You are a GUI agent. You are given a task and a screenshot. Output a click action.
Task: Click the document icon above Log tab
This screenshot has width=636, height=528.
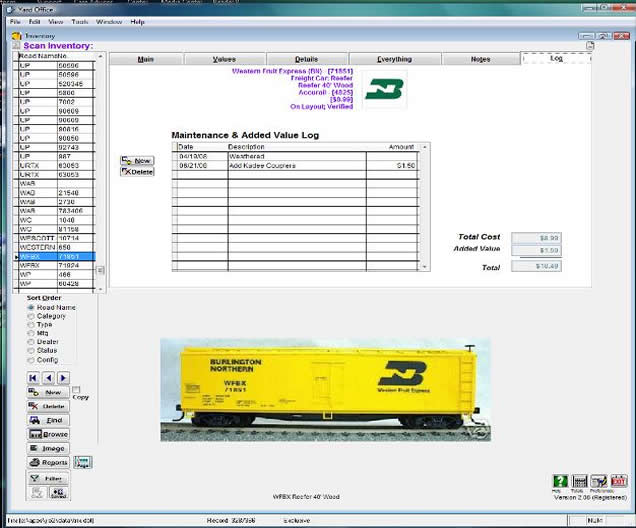point(590,46)
